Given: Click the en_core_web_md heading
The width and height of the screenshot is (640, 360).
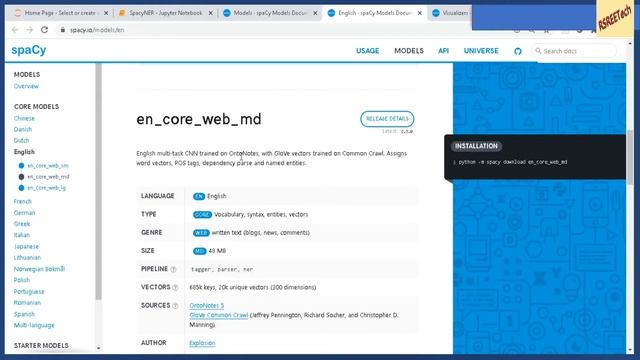Looking at the screenshot, I should (x=199, y=119).
